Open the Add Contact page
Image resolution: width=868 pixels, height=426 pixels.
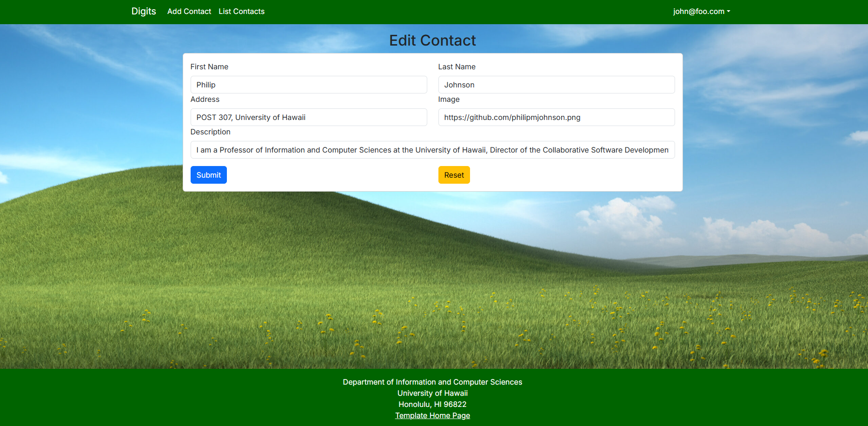click(x=189, y=11)
